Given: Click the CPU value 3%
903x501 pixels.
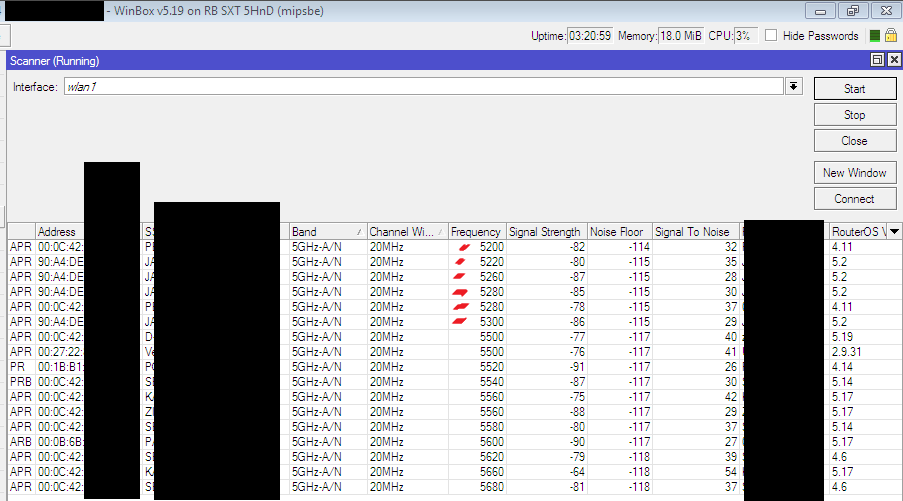Looking at the screenshot, I should pos(746,36).
